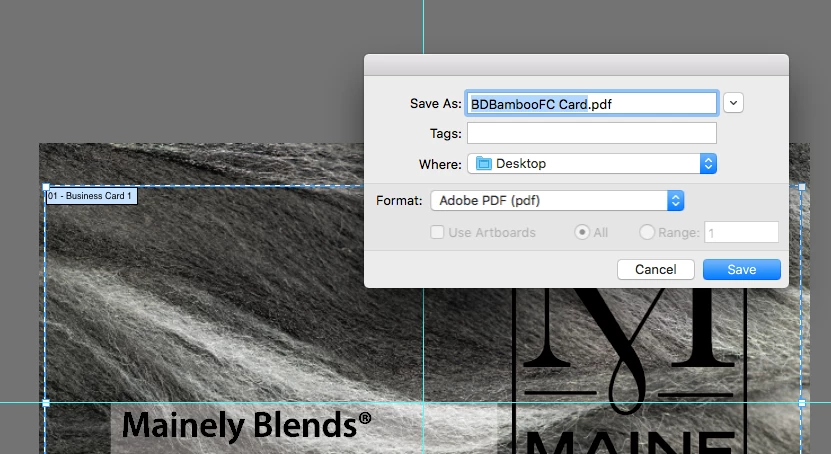Open the Format dropdown set to Adobe PDF
This screenshot has height=454, width=831.
(557, 201)
